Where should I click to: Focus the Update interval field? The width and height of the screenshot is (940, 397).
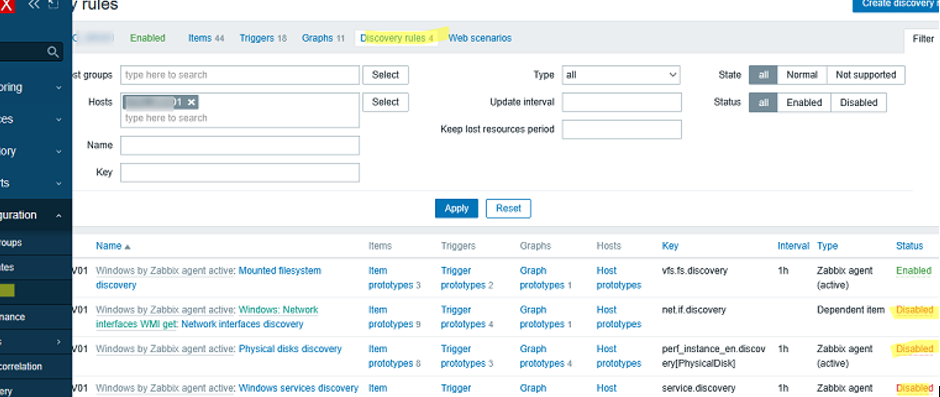click(622, 102)
